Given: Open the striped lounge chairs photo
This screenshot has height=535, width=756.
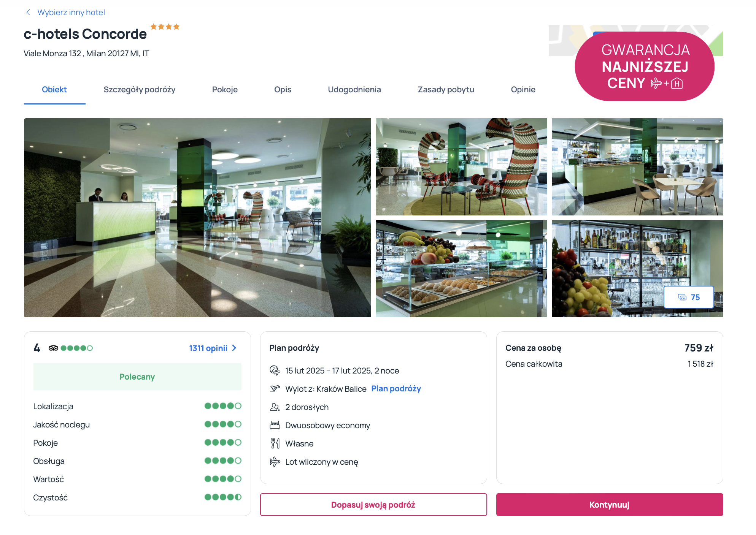Looking at the screenshot, I should (461, 167).
